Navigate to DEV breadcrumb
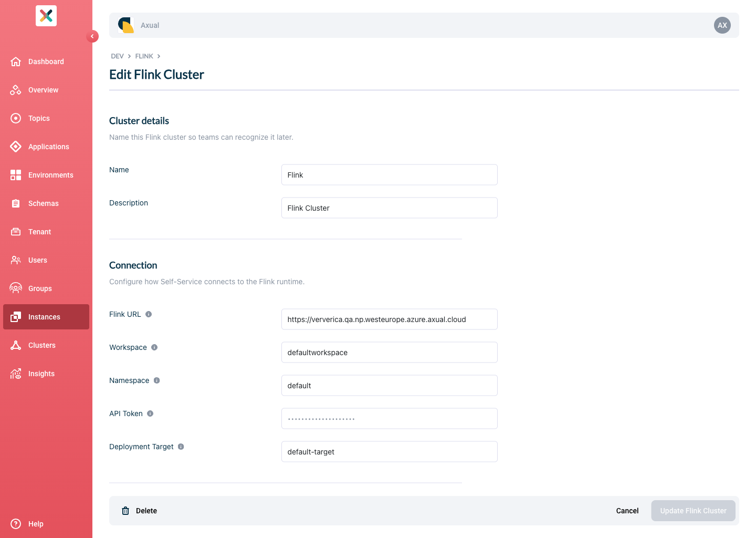The height and width of the screenshot is (538, 756). [117, 56]
